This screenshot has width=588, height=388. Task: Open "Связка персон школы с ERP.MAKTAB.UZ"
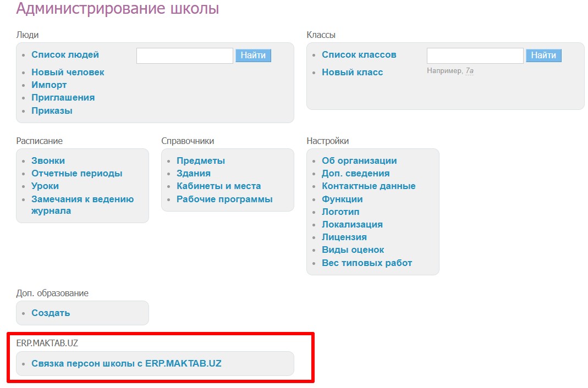click(128, 363)
